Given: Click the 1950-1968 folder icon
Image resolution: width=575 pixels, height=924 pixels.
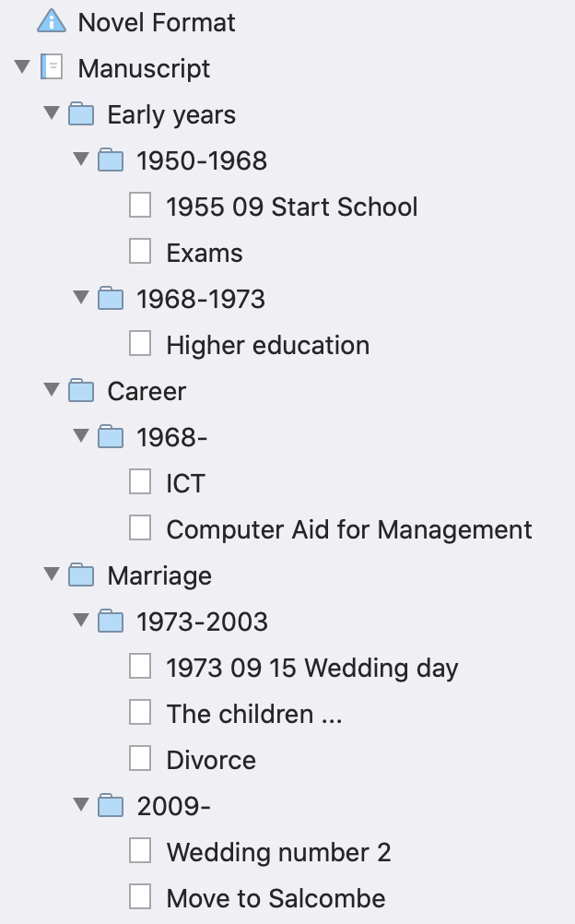Looking at the screenshot, I should tap(111, 160).
